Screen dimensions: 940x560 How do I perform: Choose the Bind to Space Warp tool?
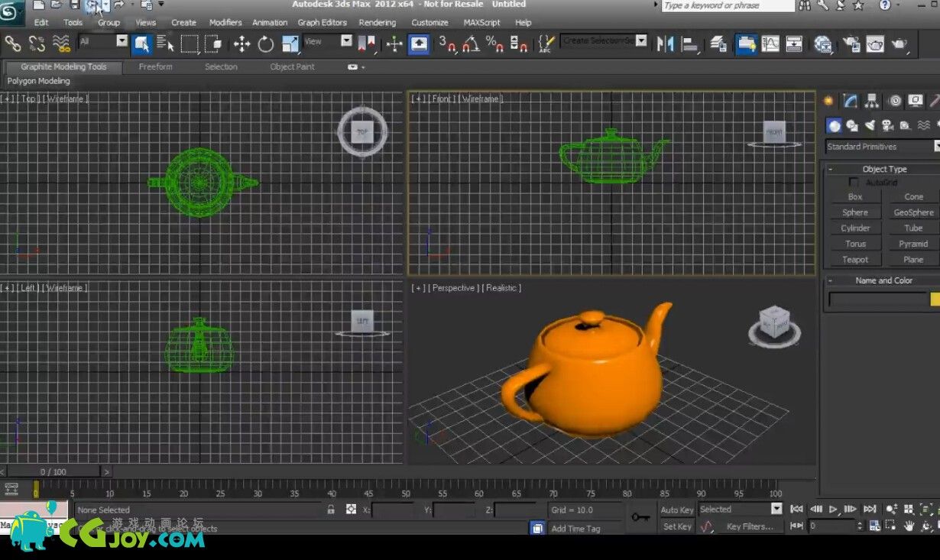point(61,44)
